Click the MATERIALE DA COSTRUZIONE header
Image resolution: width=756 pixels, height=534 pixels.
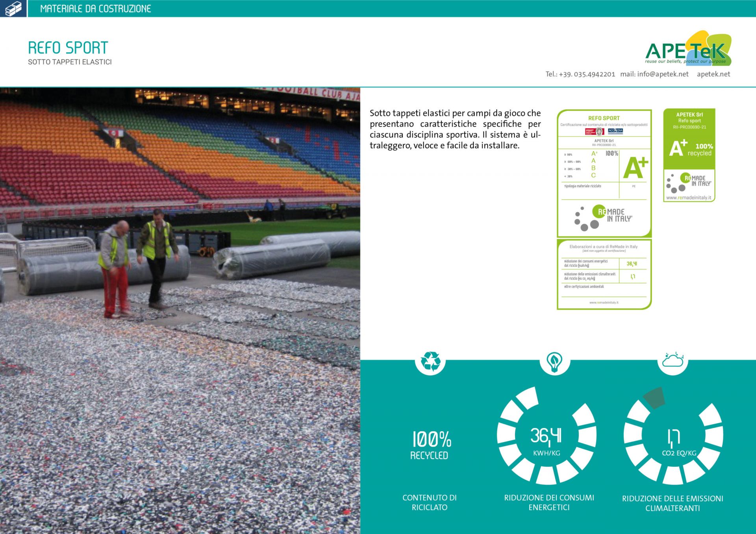click(96, 9)
